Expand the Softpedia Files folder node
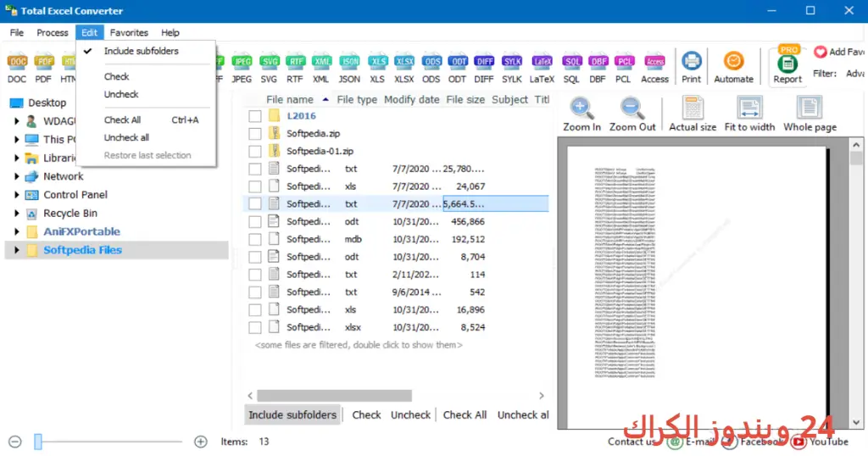 [x=16, y=250]
